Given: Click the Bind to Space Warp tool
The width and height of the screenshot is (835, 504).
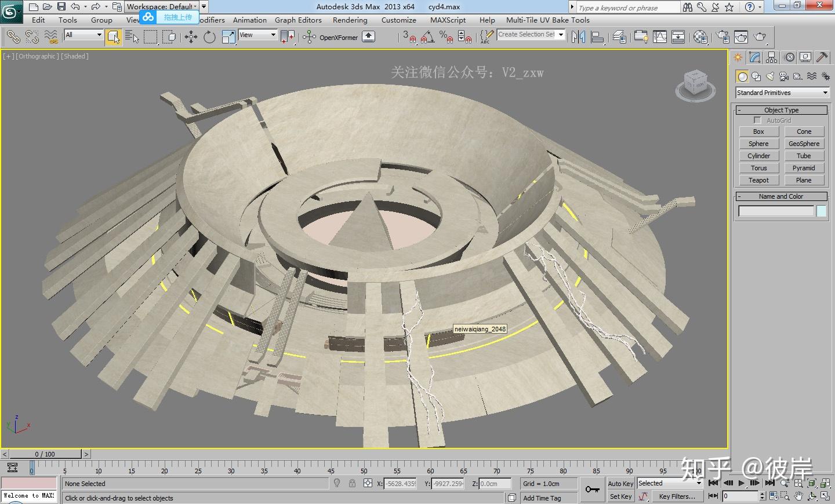Looking at the screenshot, I should pos(51,37).
